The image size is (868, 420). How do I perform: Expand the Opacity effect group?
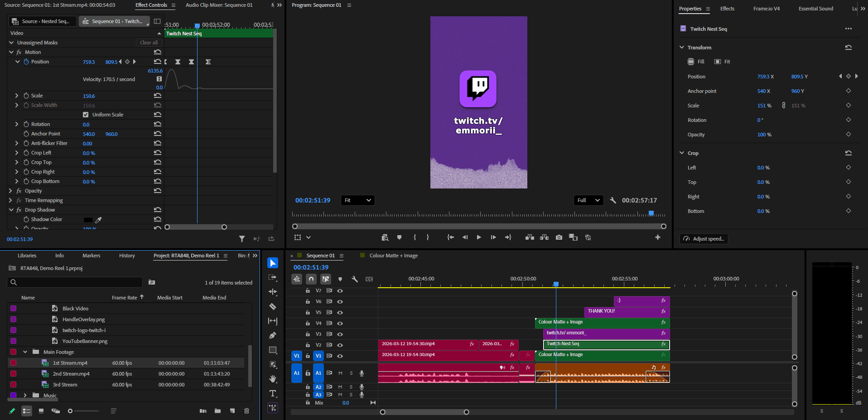[10, 191]
